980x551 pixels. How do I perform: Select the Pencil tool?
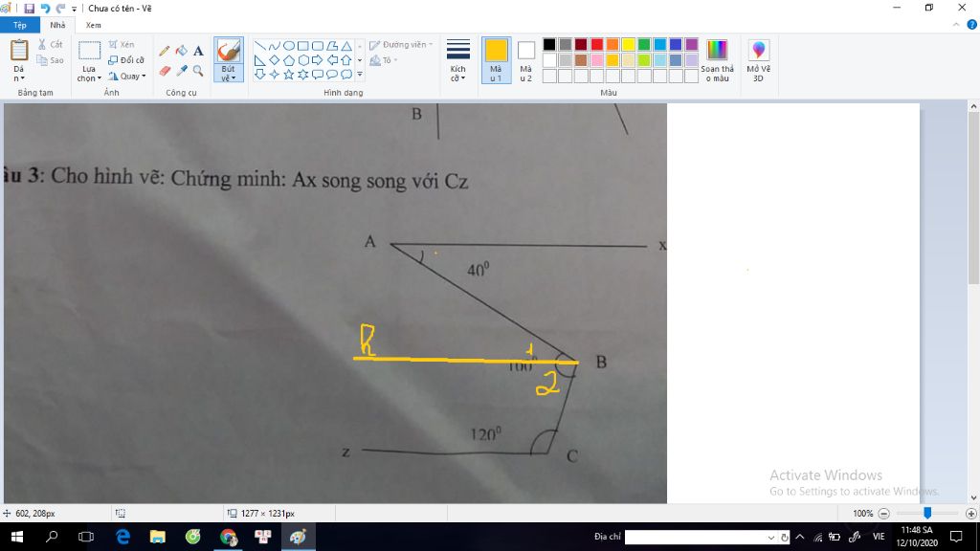coord(165,52)
